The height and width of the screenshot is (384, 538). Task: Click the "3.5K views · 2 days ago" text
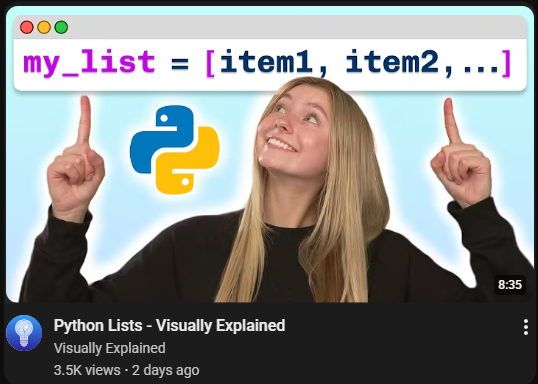[127, 370]
